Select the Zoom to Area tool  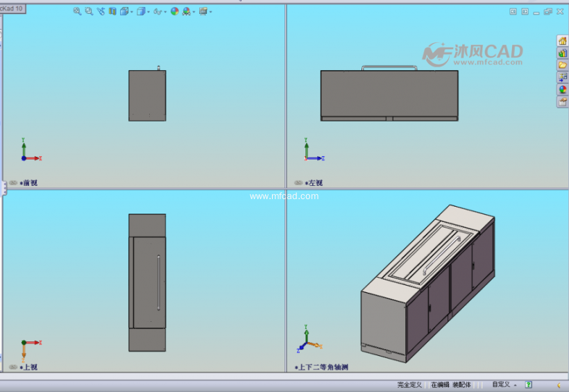(89, 11)
